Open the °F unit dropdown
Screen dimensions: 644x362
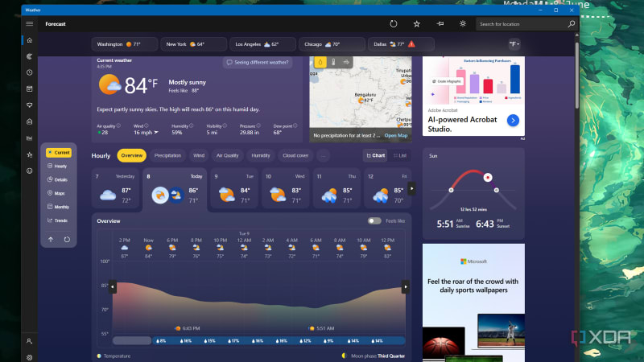click(x=514, y=44)
